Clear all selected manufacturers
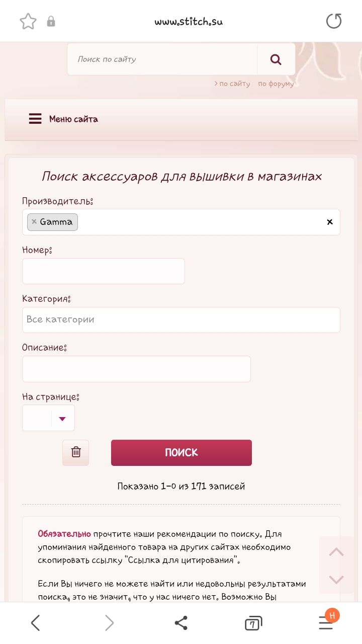362x644 pixels. 330,222
